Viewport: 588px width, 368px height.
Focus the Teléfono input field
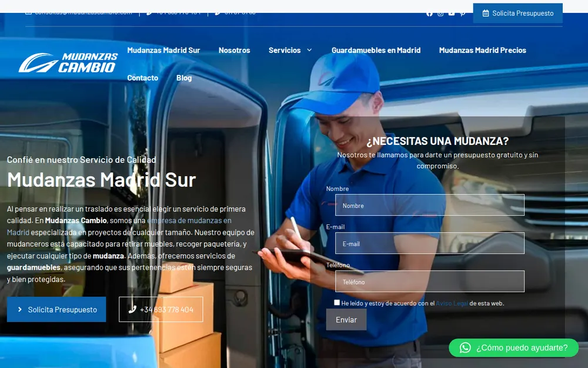[x=430, y=281]
